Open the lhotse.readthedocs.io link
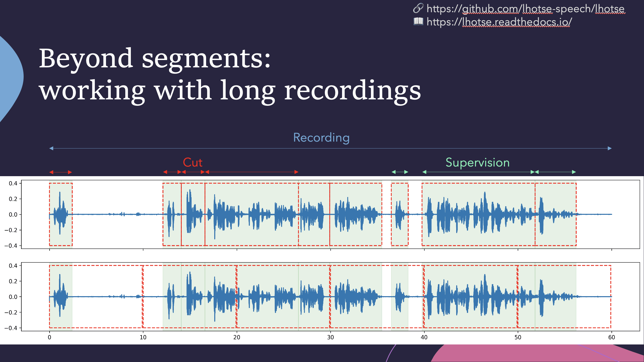 [x=499, y=22]
